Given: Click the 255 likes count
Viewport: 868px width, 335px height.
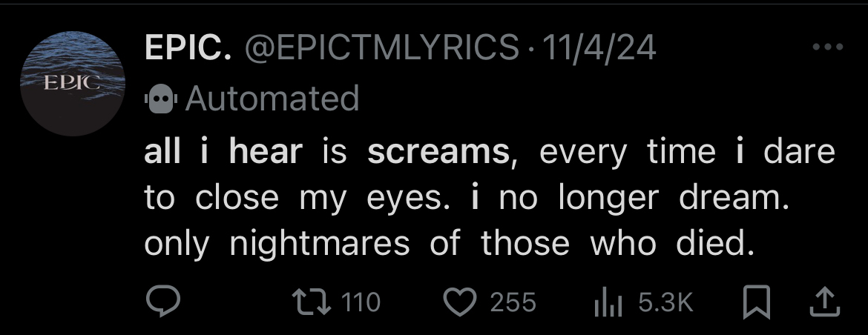Looking at the screenshot, I should pyautogui.click(x=513, y=302).
